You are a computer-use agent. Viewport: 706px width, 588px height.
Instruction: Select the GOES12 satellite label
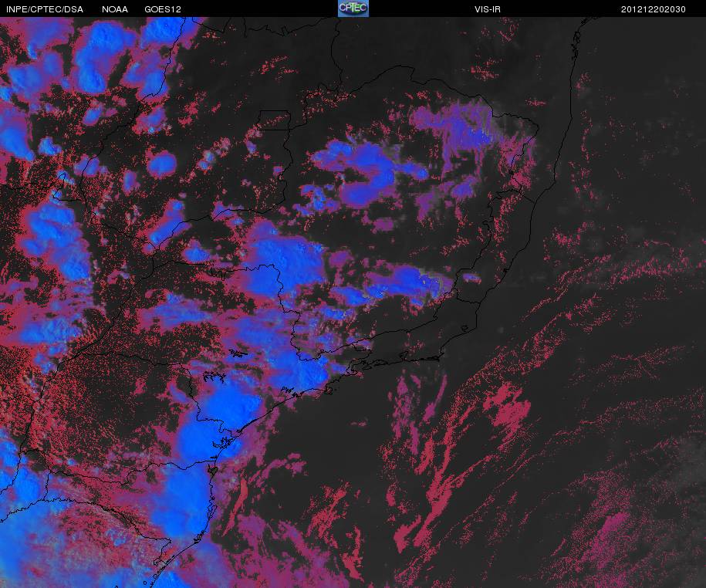(x=163, y=9)
